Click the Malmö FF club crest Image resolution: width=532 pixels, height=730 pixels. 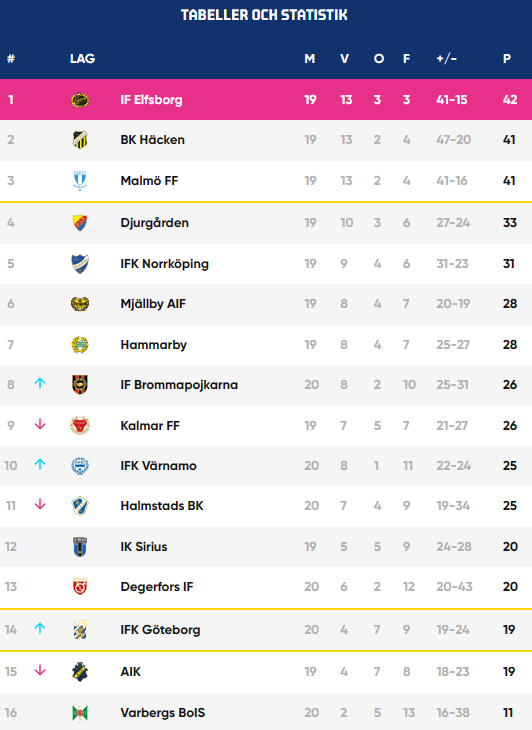pyautogui.click(x=80, y=181)
